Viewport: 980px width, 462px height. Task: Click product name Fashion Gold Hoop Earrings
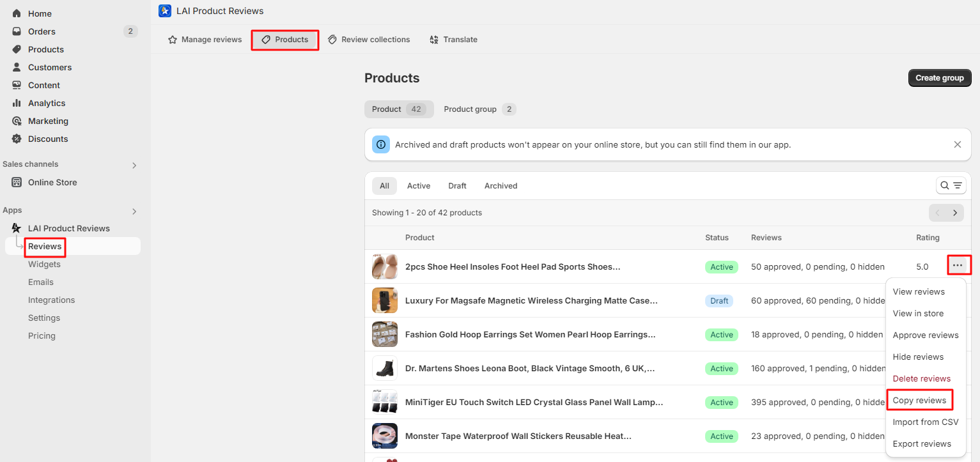tap(530, 334)
